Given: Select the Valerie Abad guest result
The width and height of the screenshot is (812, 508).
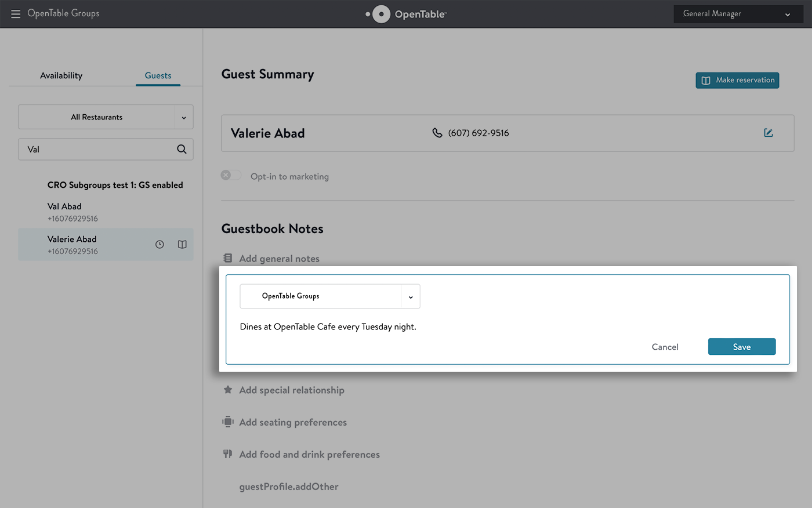Looking at the screenshot, I should [106, 244].
